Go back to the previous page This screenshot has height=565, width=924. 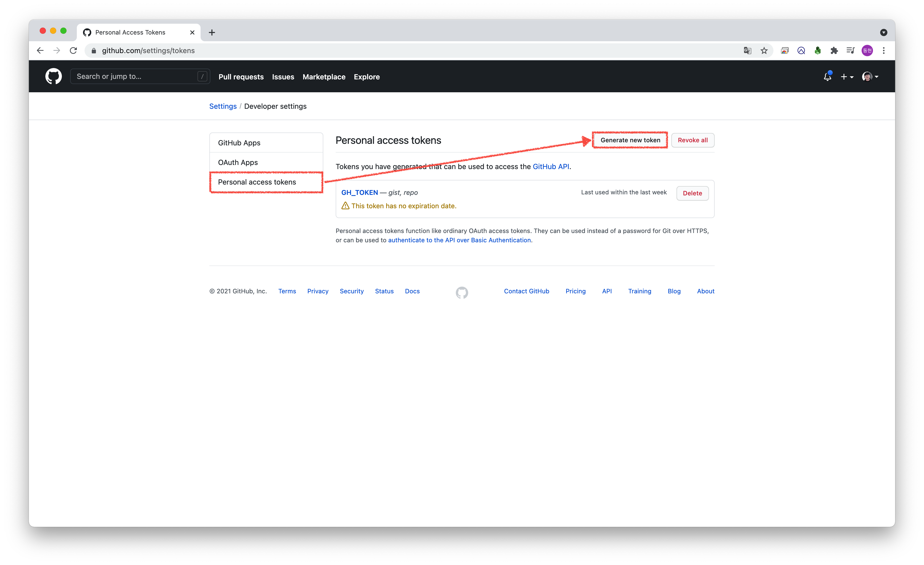(x=40, y=51)
